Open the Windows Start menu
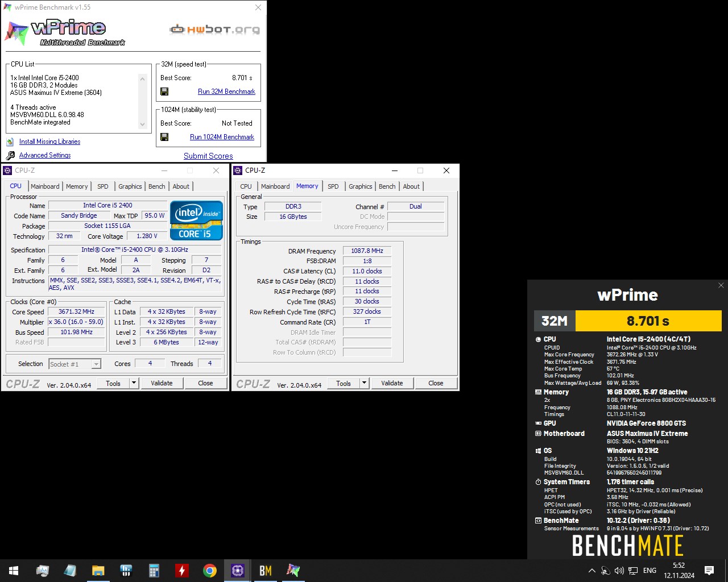 [x=14, y=571]
